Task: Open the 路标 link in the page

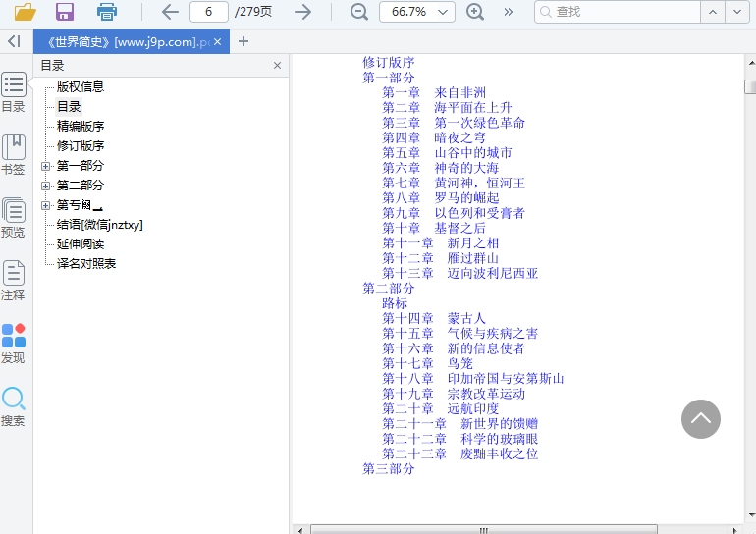Action: 395,303
